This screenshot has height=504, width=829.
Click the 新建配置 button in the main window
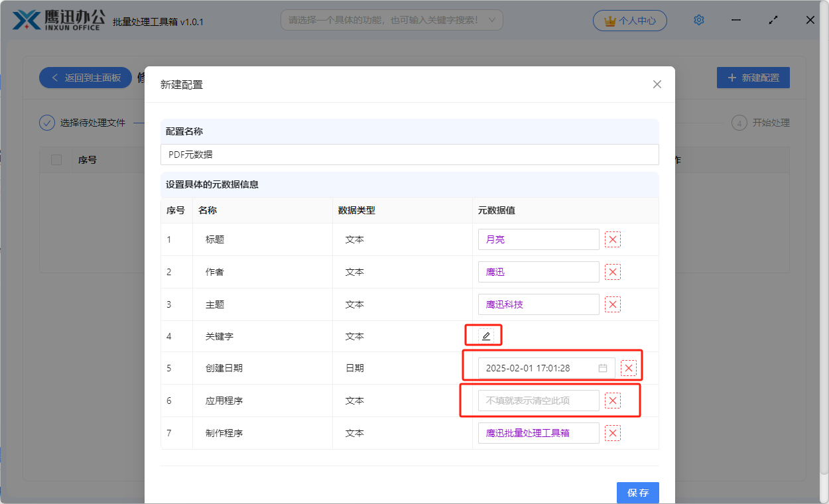(753, 78)
